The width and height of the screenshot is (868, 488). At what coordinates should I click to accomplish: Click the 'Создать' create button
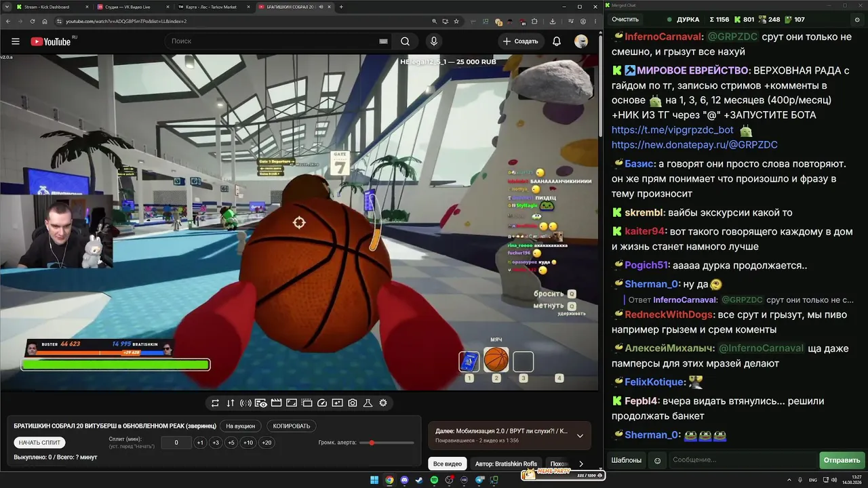coord(520,41)
